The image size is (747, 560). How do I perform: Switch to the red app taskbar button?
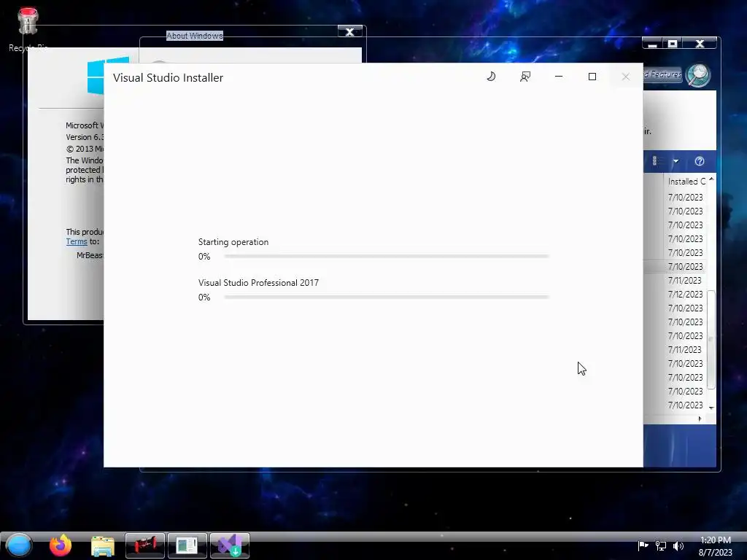(x=145, y=545)
